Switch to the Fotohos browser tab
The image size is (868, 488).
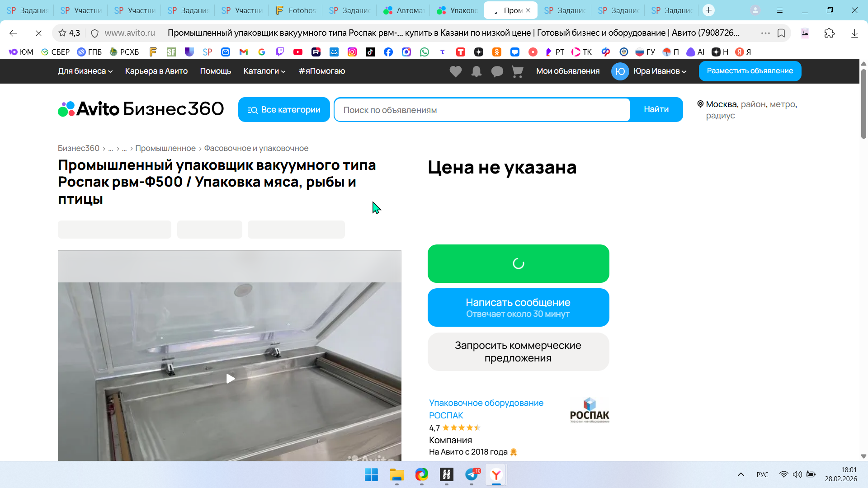click(296, 10)
